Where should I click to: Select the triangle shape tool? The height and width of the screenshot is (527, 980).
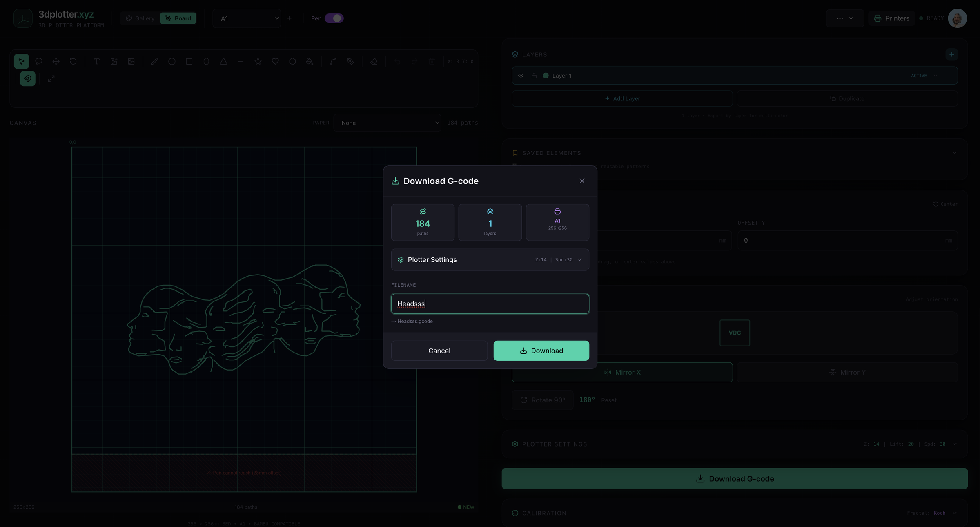(223, 61)
